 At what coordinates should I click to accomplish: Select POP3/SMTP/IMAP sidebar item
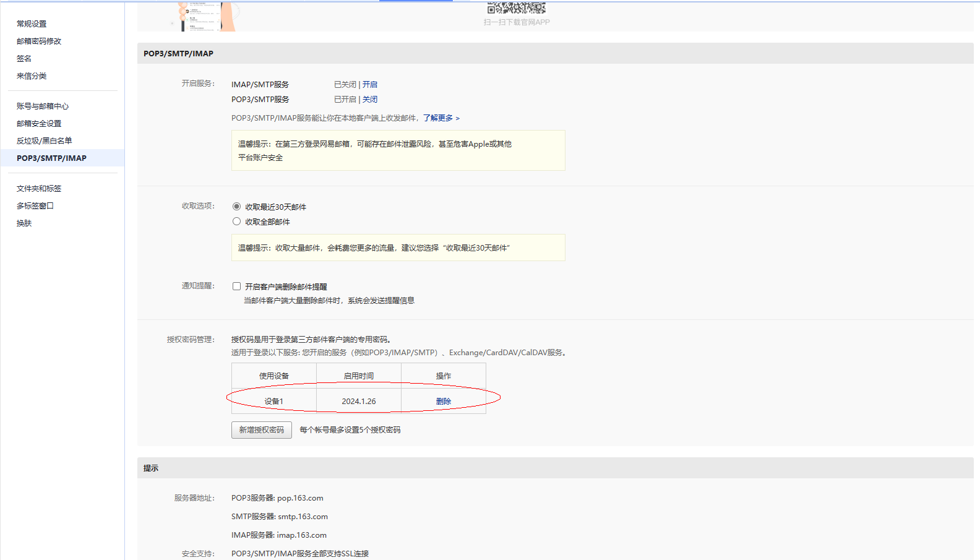(x=51, y=158)
